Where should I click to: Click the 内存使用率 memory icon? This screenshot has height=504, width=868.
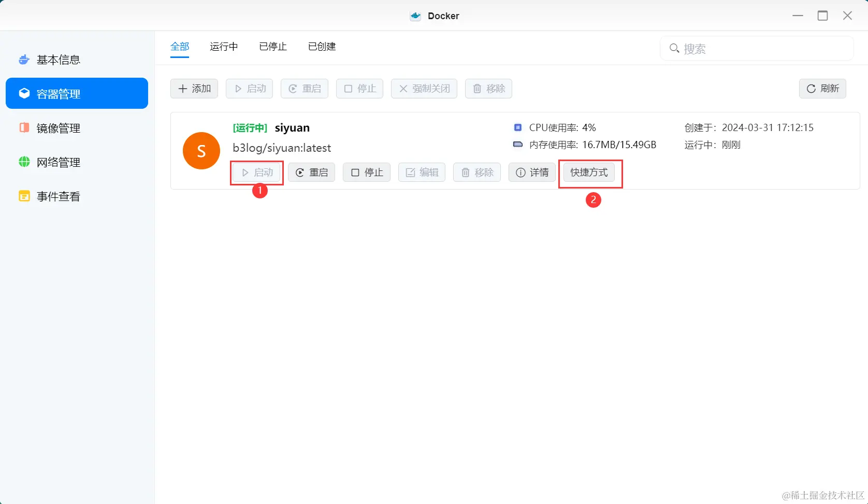[x=518, y=145]
